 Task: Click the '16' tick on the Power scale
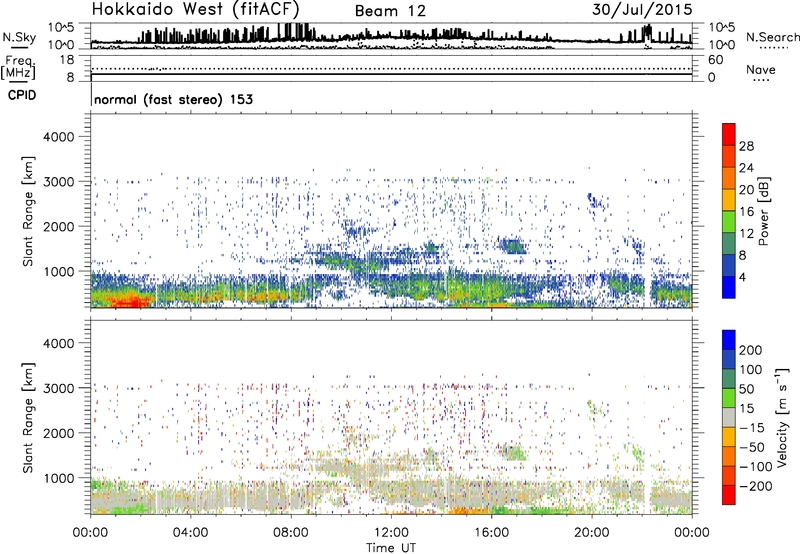[x=746, y=212]
